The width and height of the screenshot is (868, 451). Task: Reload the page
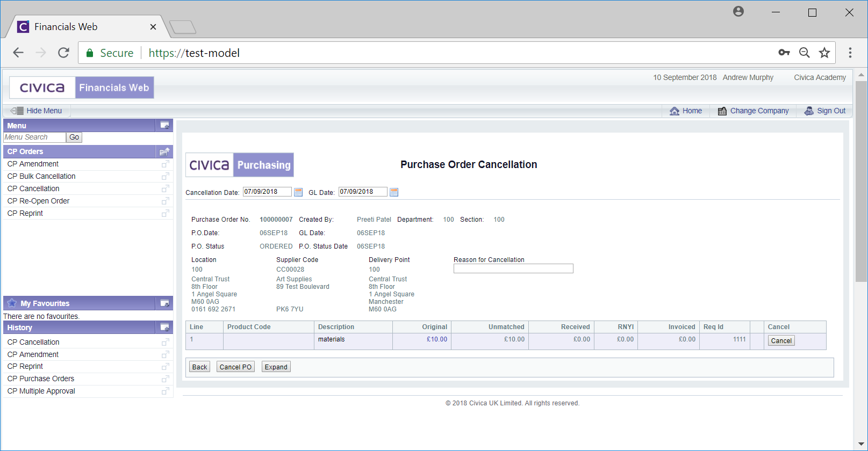click(63, 53)
